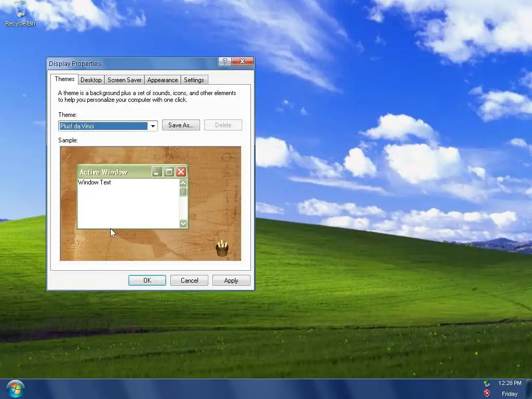Click the Display Properties title bar
Image resolution: width=532 pixels, height=399 pixels.
[132, 63]
